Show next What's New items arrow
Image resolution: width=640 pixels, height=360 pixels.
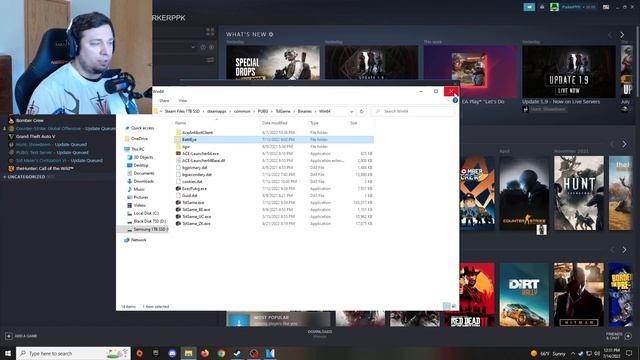[622, 35]
